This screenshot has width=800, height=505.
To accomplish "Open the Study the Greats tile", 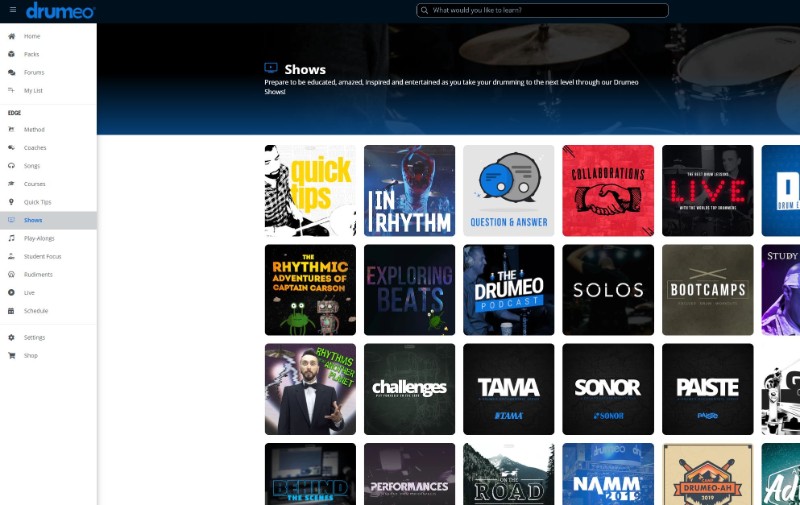I will [x=781, y=290].
